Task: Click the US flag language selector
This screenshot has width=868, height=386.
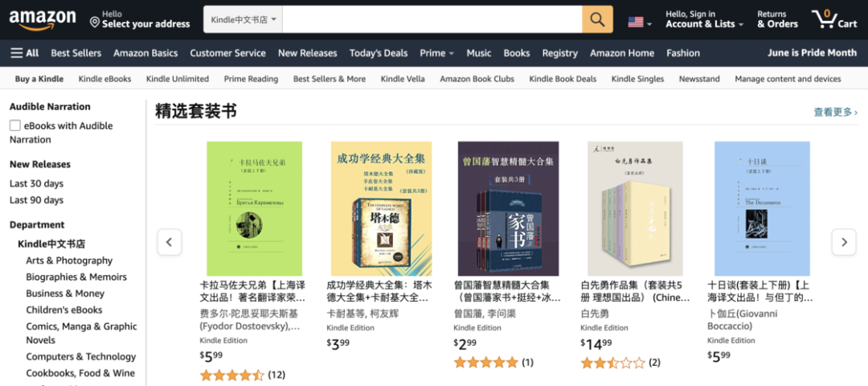Action: pos(640,22)
